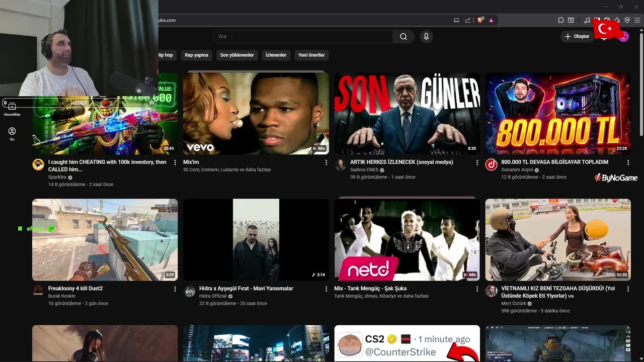This screenshot has width=644, height=362.
Task: Click the Oluştur create button
Action: pyautogui.click(x=577, y=36)
